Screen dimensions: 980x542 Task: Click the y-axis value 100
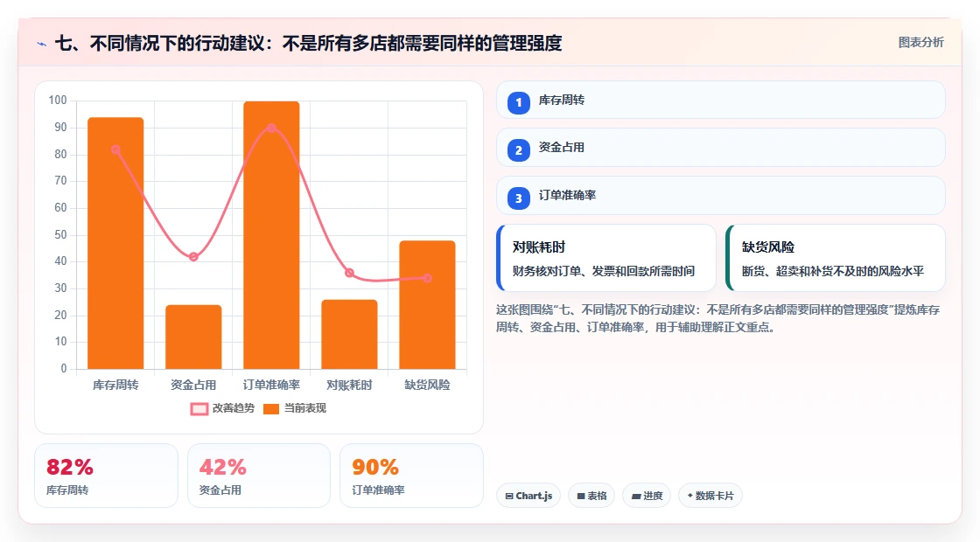[x=58, y=101]
